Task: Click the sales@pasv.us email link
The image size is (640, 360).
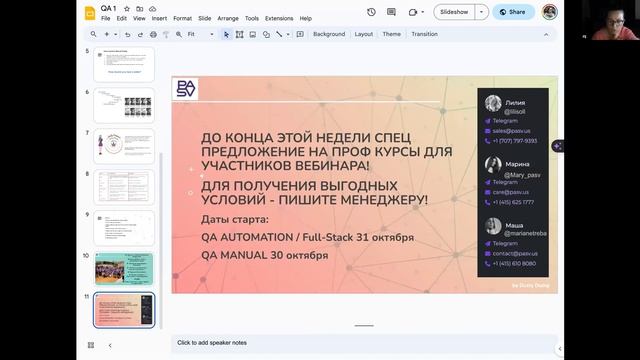Action: click(511, 131)
